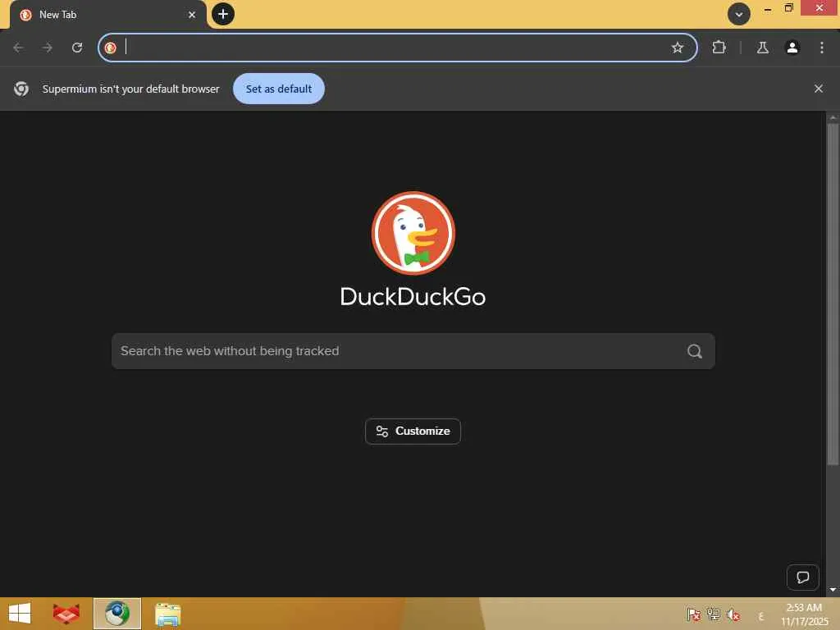
Task: Open the Windows Start button
Action: (x=20, y=614)
